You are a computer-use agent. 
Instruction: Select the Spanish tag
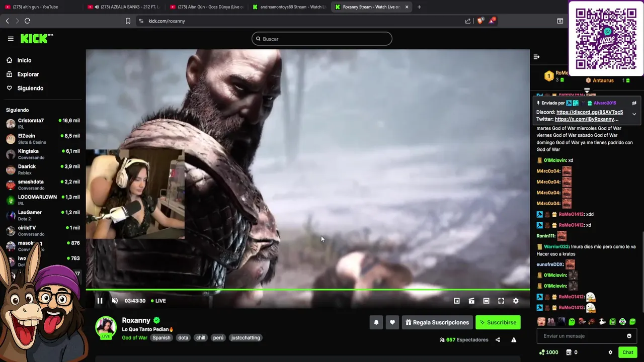161,338
